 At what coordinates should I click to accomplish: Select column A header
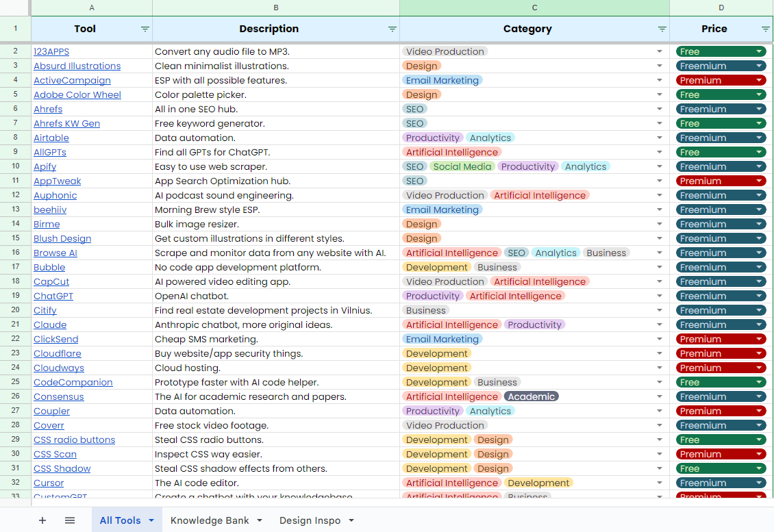point(92,8)
